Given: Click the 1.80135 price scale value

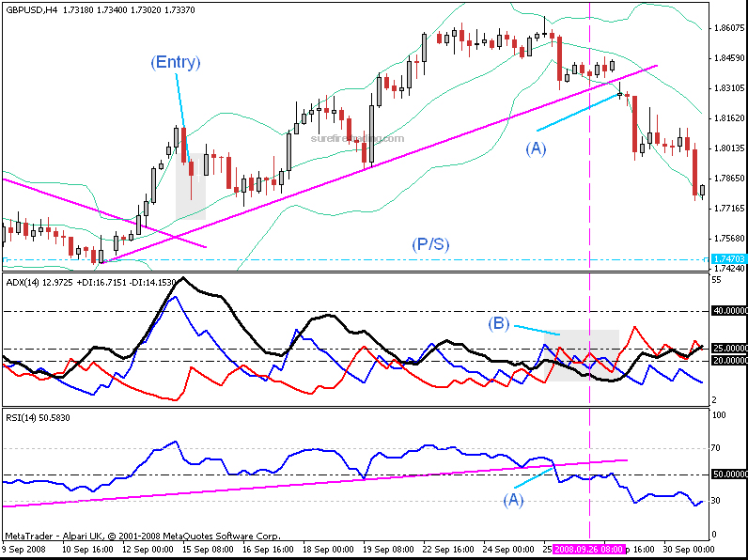Looking at the screenshot, I should (x=729, y=148).
